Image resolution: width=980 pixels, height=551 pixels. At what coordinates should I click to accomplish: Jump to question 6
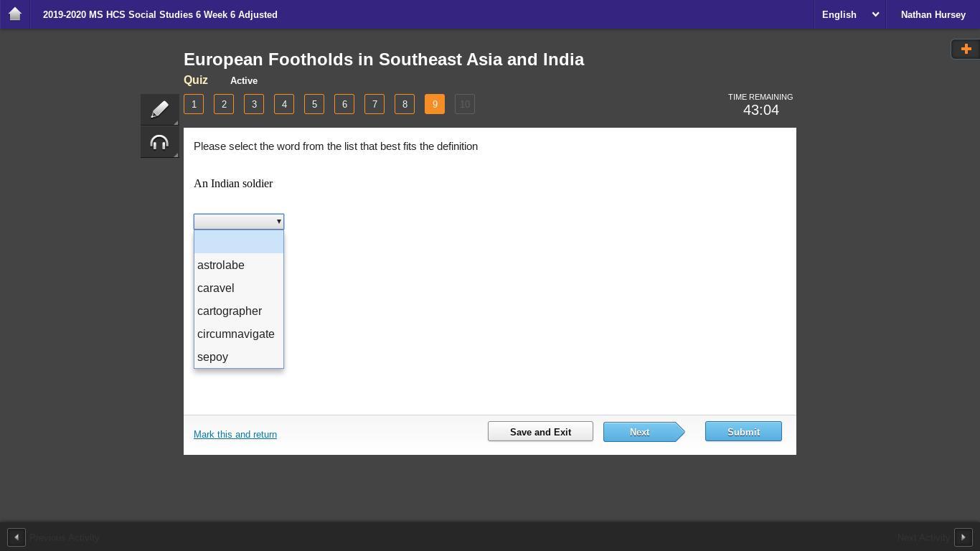point(344,104)
